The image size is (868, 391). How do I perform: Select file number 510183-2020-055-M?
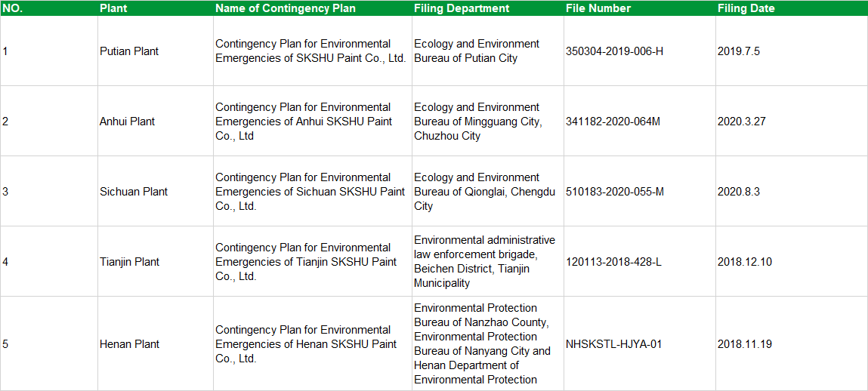(615, 192)
